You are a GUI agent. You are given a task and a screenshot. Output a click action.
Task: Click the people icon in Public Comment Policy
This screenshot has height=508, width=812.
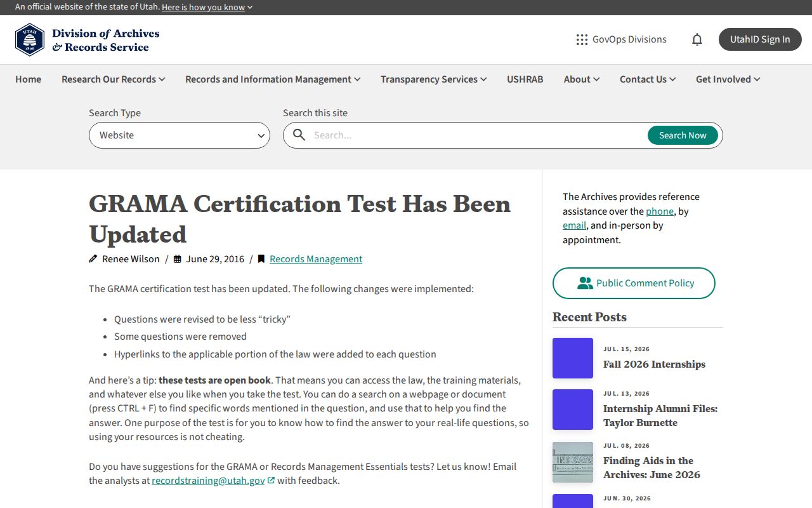pyautogui.click(x=585, y=283)
